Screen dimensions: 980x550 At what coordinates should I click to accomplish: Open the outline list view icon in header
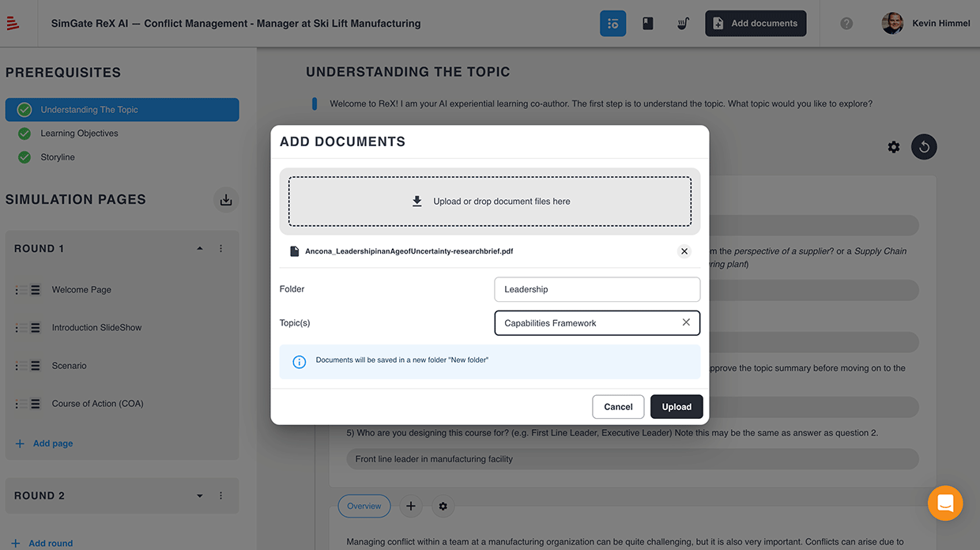(612, 24)
